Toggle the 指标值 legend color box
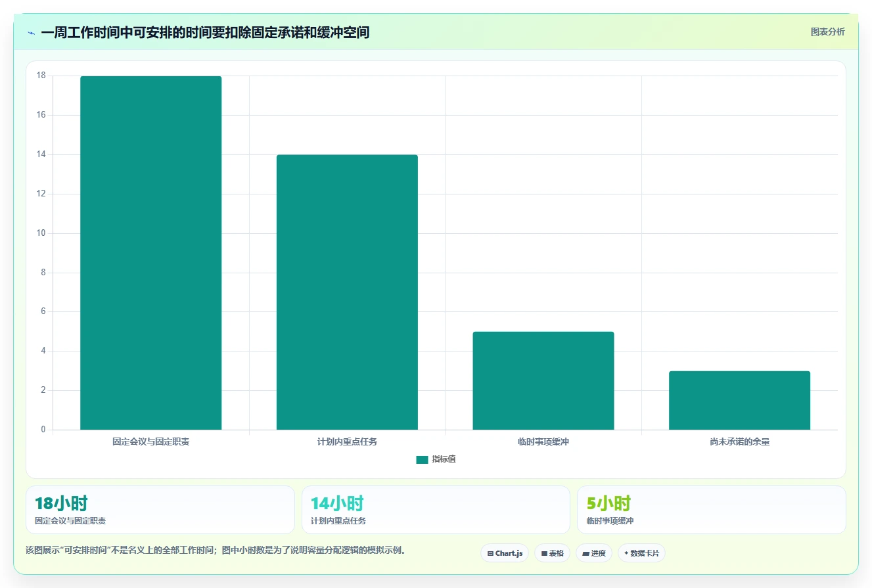This screenshot has height=588, width=872. (x=422, y=460)
